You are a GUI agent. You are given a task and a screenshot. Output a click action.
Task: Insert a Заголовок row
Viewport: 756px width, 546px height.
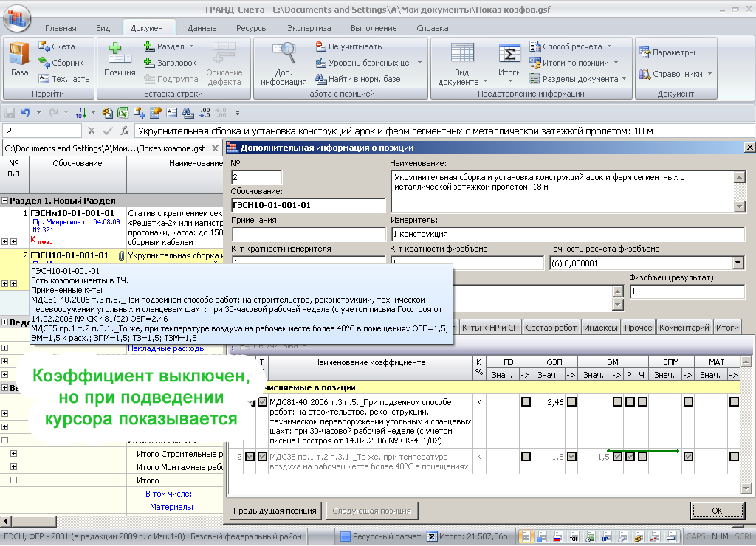[171, 63]
